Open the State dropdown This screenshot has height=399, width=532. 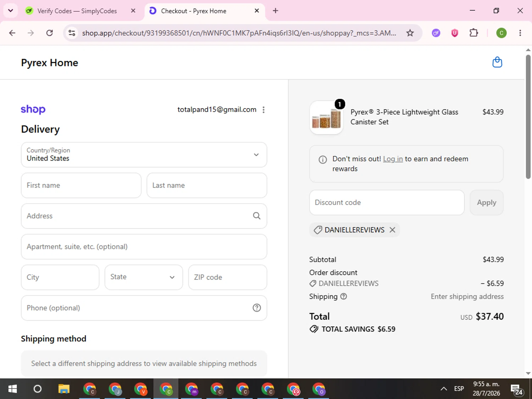[144, 277]
